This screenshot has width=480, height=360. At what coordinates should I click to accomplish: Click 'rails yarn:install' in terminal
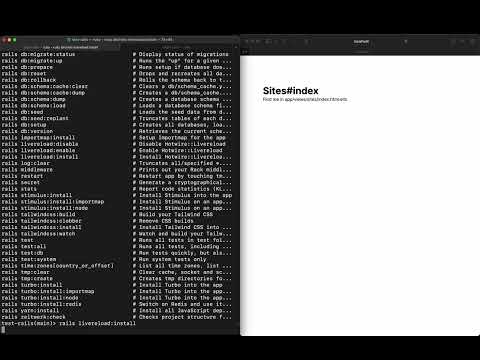30,311
